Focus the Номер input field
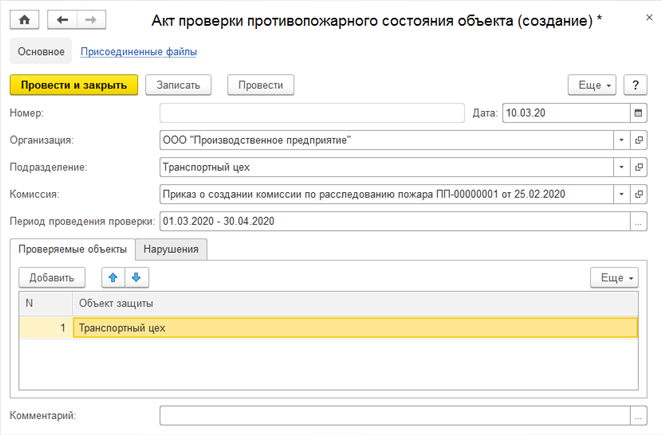 [x=312, y=113]
